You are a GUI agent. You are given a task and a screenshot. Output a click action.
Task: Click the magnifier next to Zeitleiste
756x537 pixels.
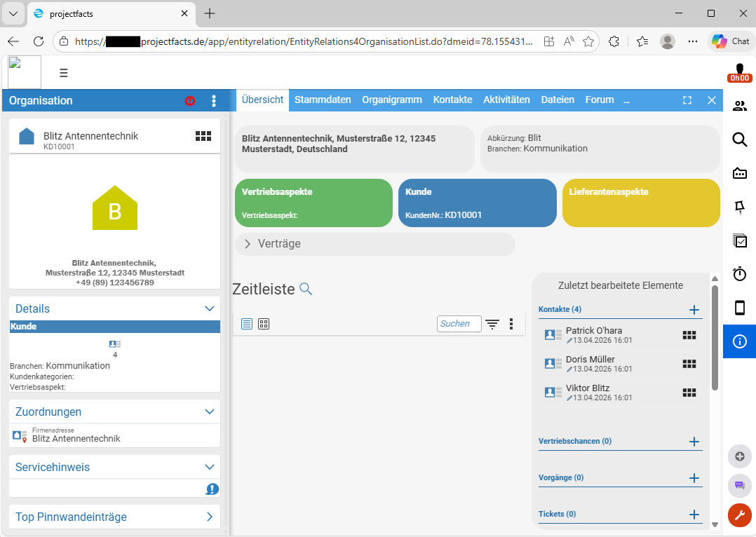[x=306, y=289]
